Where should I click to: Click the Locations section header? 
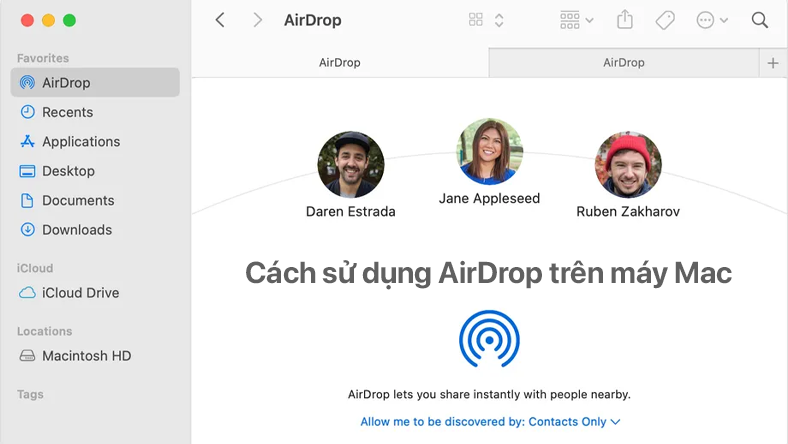tap(45, 331)
